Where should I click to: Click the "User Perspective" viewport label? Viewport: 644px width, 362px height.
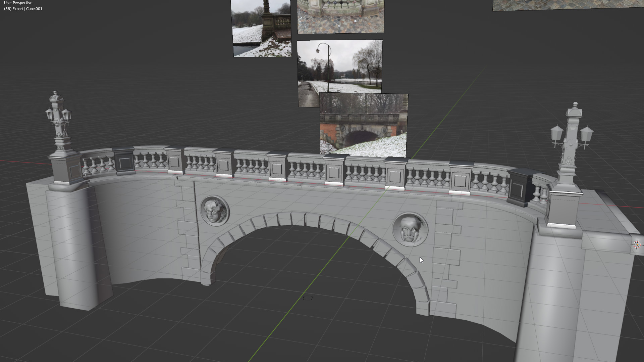tap(18, 3)
